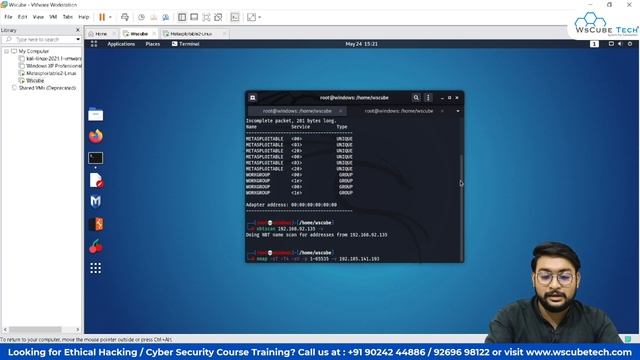The image size is (640, 360).
Task: Open the Edit menu
Action: (22, 17)
